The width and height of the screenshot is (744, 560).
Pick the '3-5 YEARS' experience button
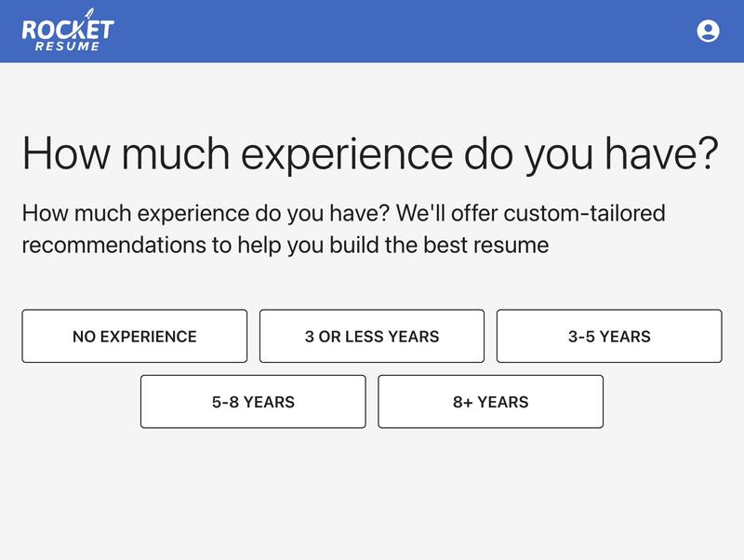tap(611, 335)
